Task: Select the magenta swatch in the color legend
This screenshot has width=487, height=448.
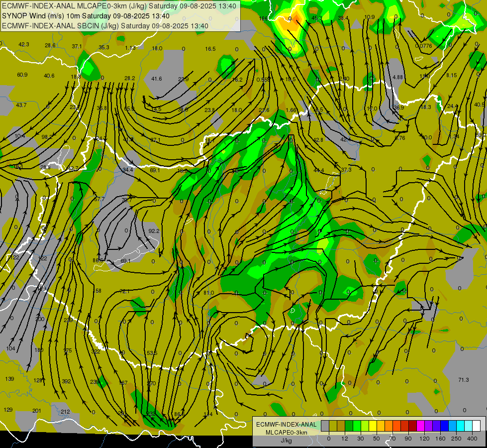Action: [421, 426]
